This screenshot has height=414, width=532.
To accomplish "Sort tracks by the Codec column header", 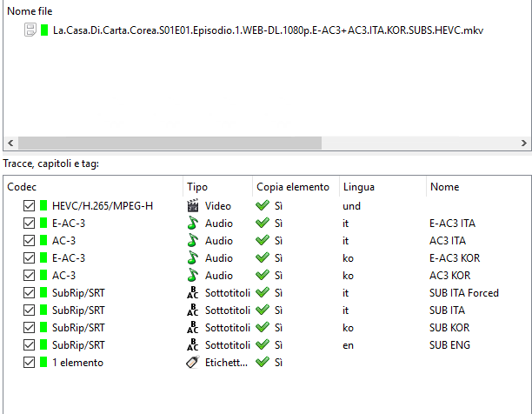I will tap(93, 187).
